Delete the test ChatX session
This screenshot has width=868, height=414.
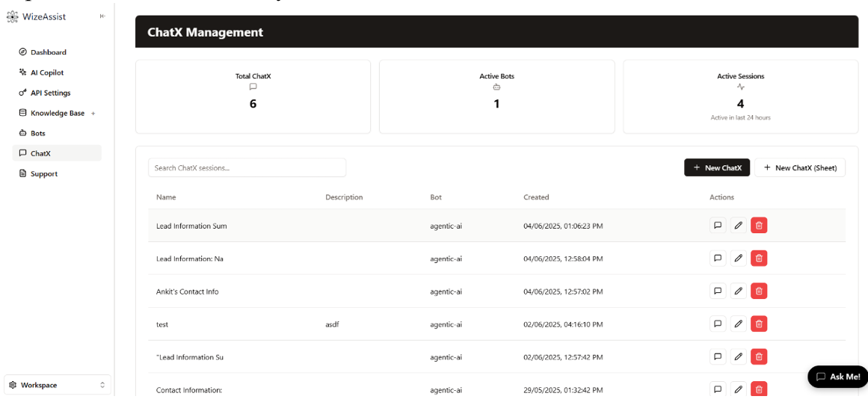point(759,324)
